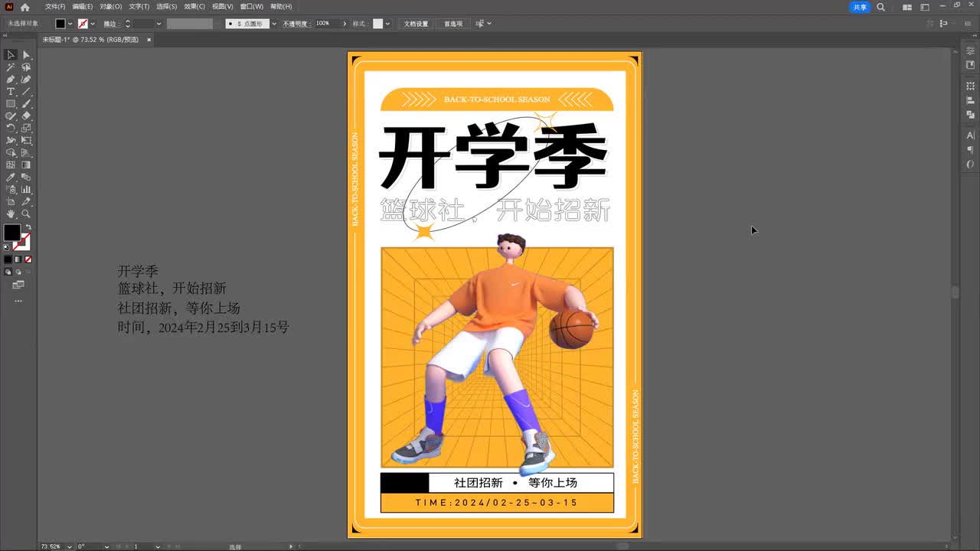Click the 首选项 button

[x=453, y=24]
